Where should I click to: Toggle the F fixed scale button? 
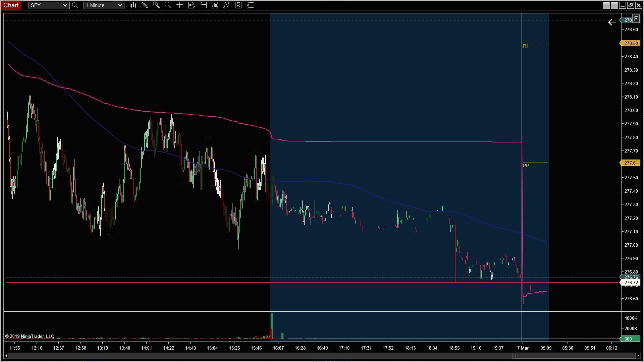tap(636, 19)
